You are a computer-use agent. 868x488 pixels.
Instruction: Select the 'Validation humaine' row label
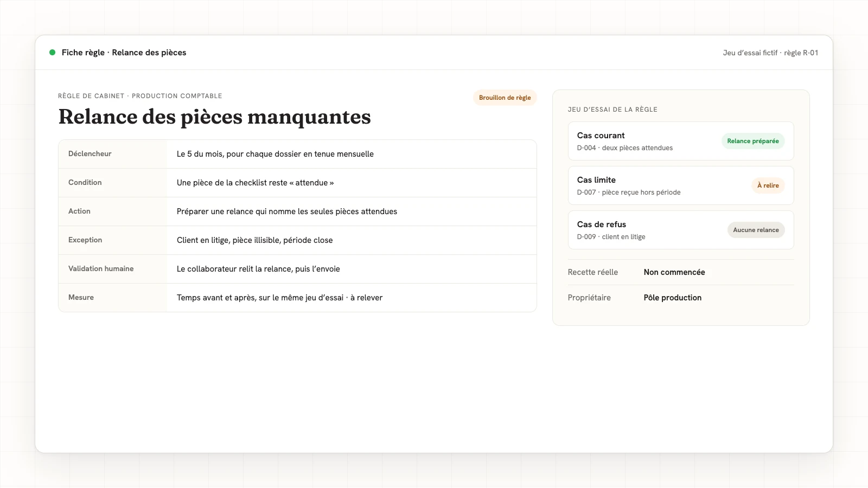click(x=101, y=268)
